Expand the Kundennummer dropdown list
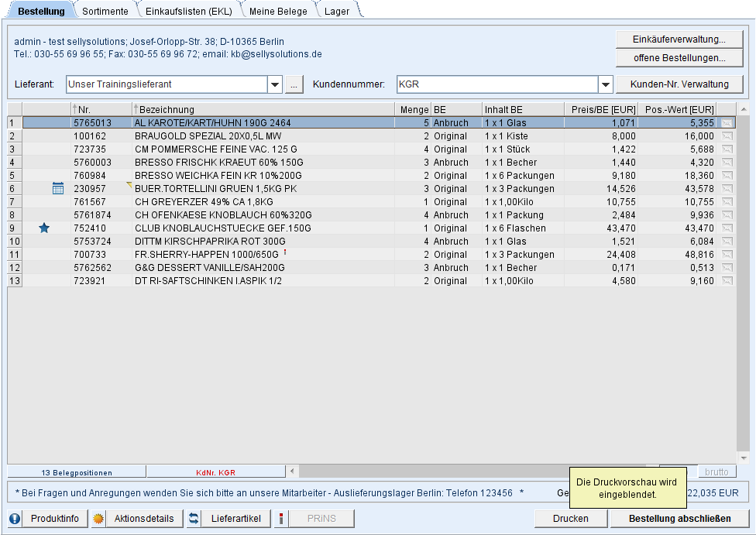This screenshot has height=535, width=756. pos(606,84)
